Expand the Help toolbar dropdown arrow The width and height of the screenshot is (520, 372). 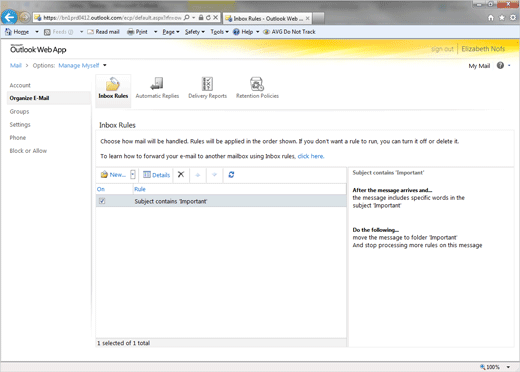[257, 32]
